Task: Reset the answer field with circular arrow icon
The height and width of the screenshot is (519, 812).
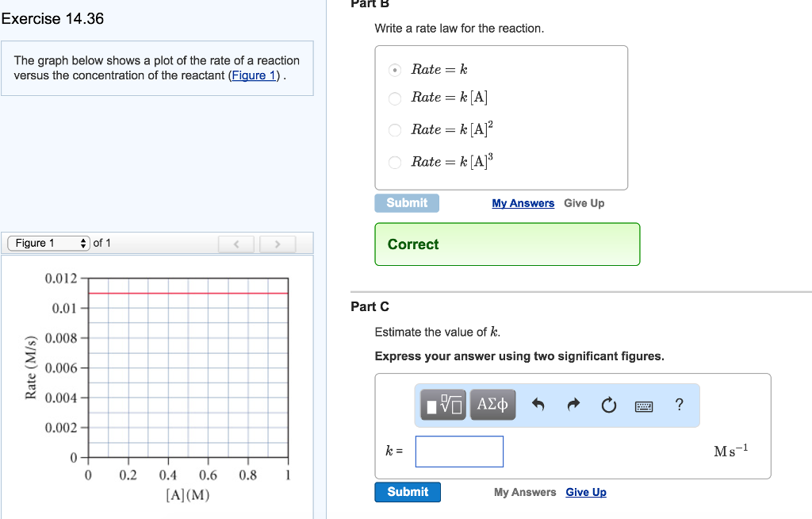Action: point(609,405)
